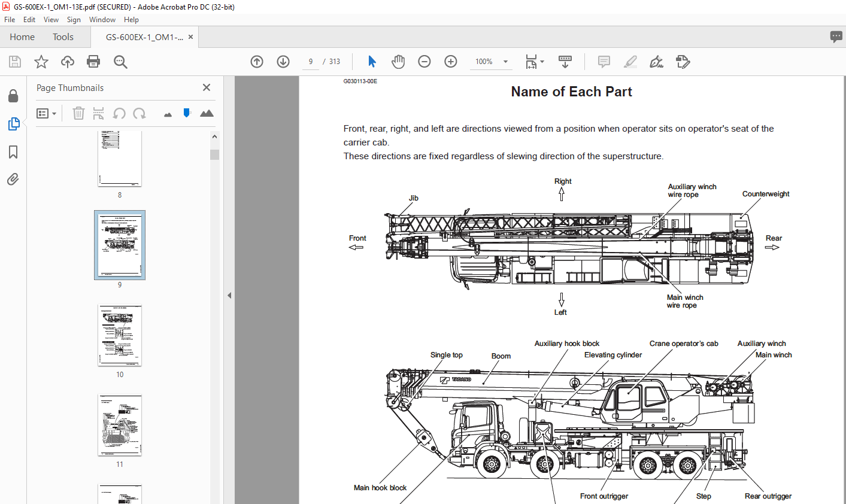
Task: Click the 'Main hook block' label
Action: click(x=380, y=488)
